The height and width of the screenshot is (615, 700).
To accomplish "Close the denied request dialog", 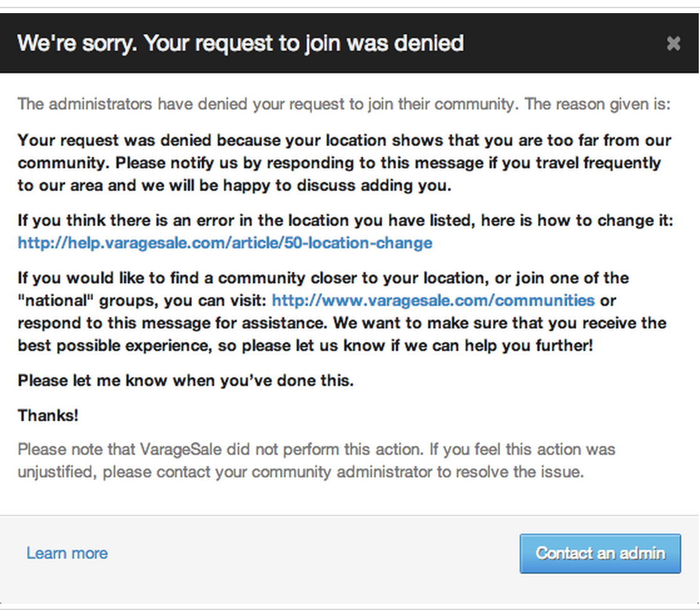I will pyautogui.click(x=673, y=43).
